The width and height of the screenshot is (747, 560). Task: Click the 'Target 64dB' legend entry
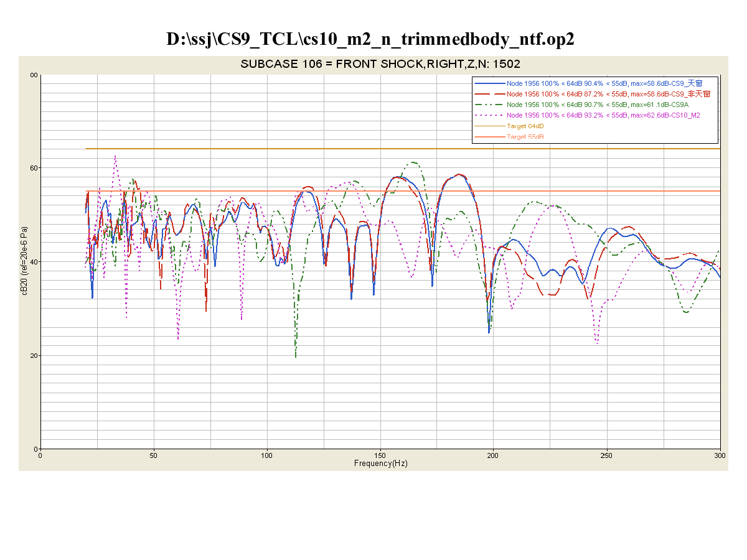tap(525, 126)
